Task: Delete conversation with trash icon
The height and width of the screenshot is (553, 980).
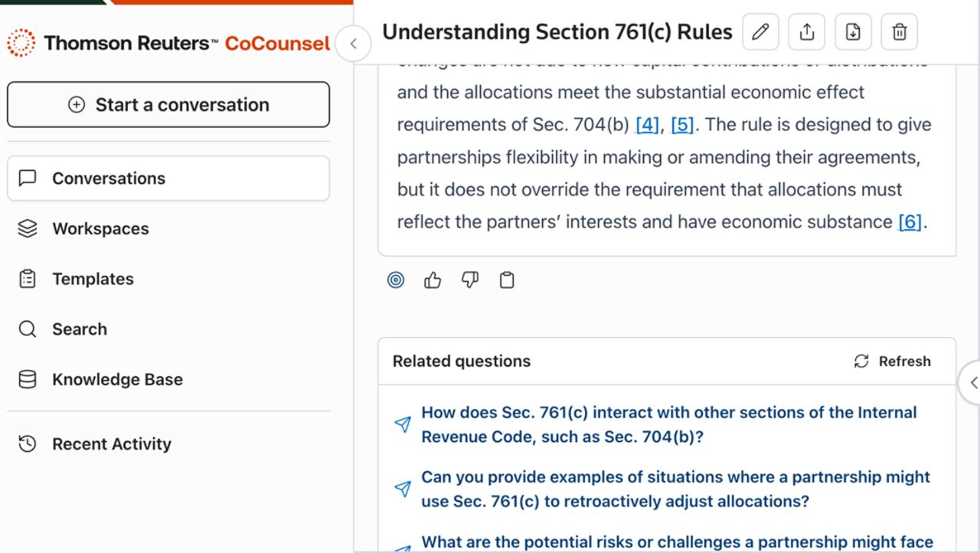Action: (900, 32)
